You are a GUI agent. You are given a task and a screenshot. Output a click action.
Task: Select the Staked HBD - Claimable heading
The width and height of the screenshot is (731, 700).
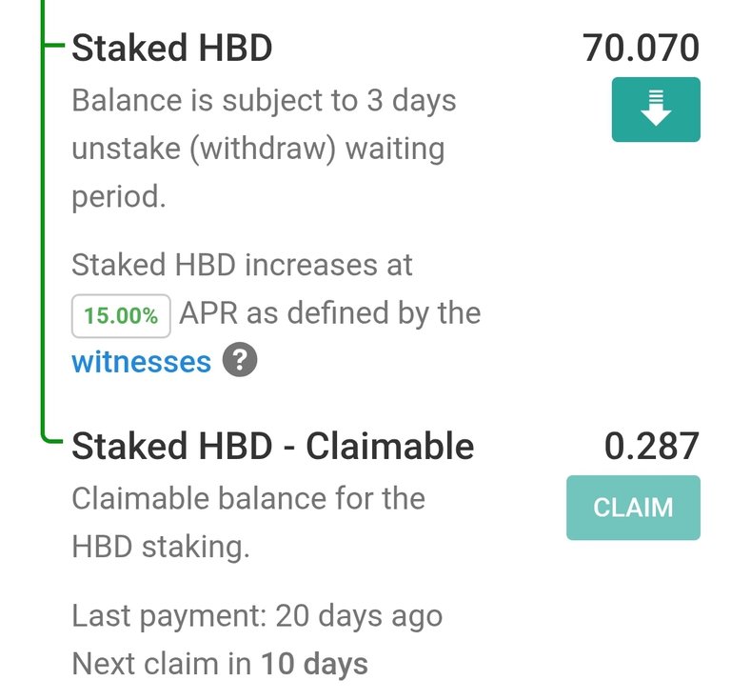click(273, 446)
